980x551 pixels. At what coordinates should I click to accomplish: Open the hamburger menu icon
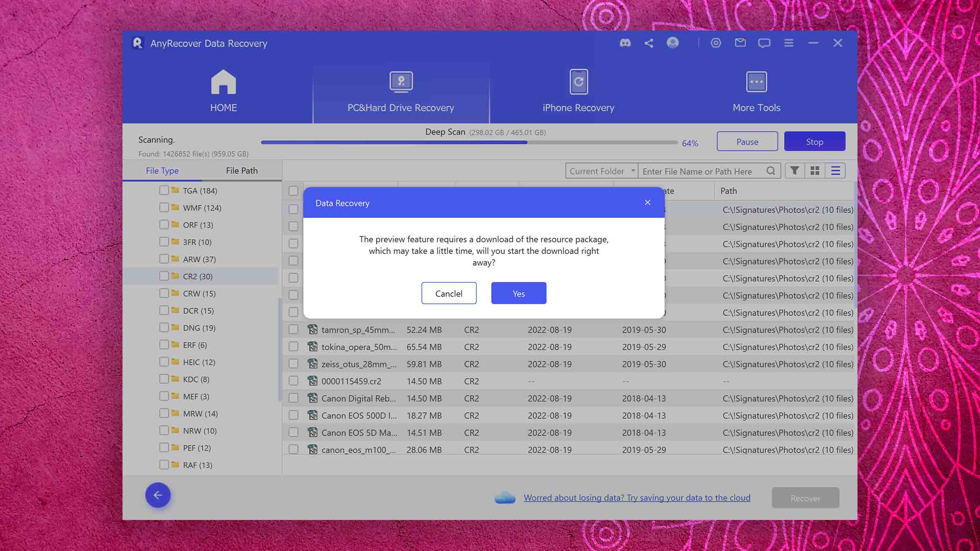click(x=789, y=43)
